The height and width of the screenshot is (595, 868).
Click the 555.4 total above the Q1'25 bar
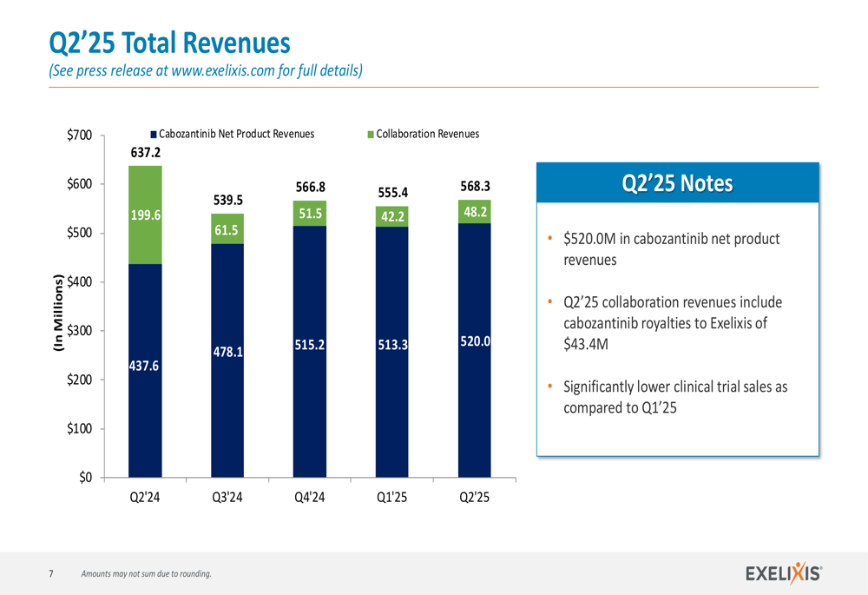[x=393, y=193]
